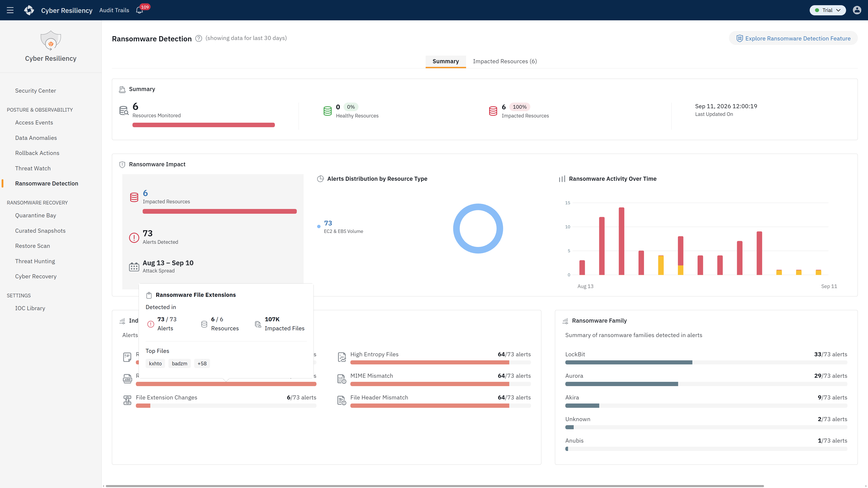Click the badzm file extension chip
This screenshot has width=868, height=488.
180,363
